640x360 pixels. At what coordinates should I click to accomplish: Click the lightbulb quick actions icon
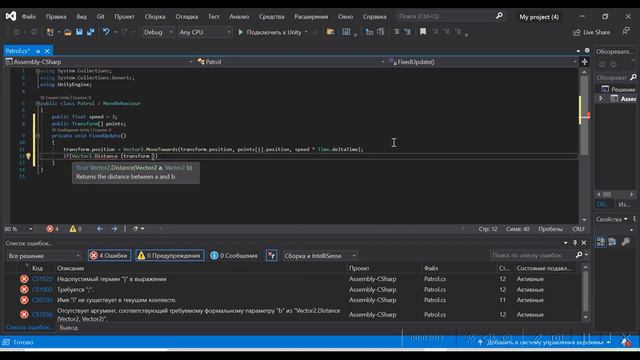[x=29, y=156]
